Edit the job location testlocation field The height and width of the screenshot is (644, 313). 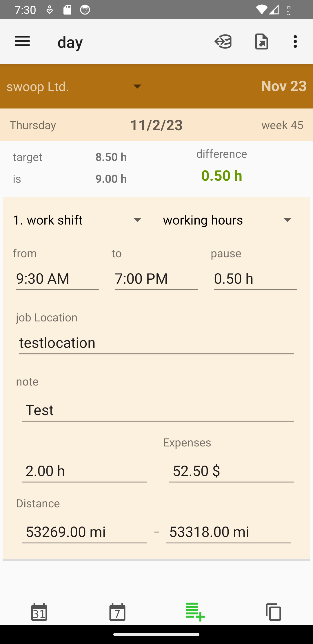[156, 343]
